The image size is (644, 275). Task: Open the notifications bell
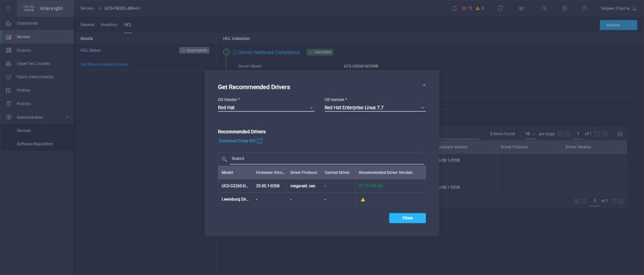click(x=455, y=8)
